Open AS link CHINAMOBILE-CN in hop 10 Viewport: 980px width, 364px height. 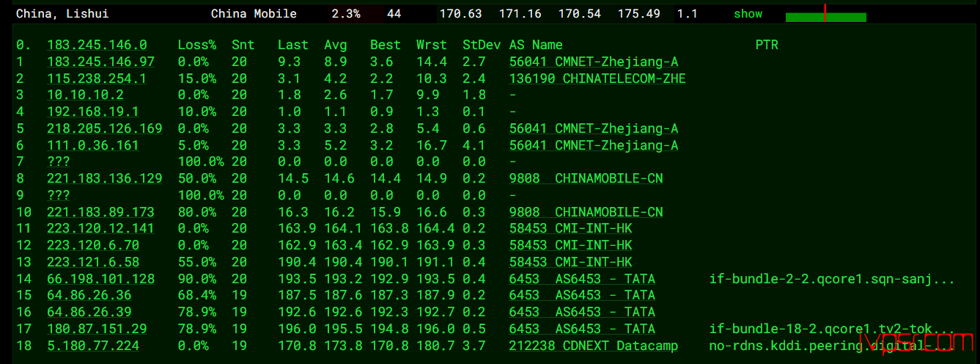[586, 212]
